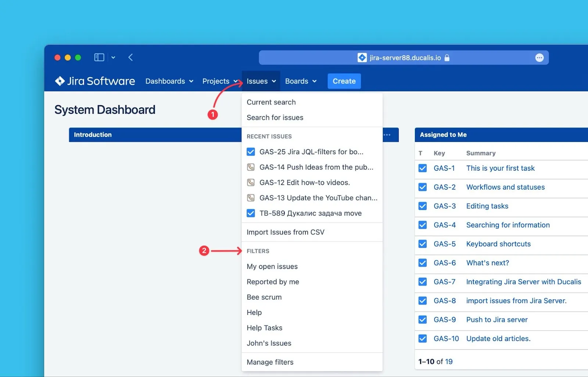
Task: Open the Introduction gadget ellipsis menu
Action: pos(387,135)
